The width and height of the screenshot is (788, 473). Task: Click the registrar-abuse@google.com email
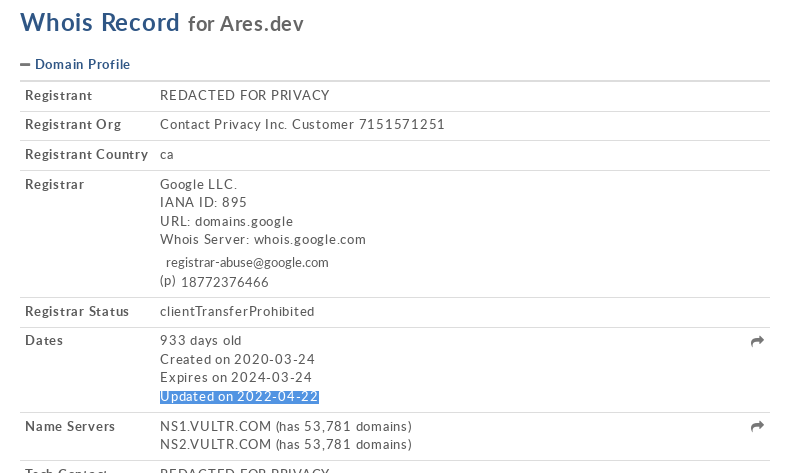[247, 263]
